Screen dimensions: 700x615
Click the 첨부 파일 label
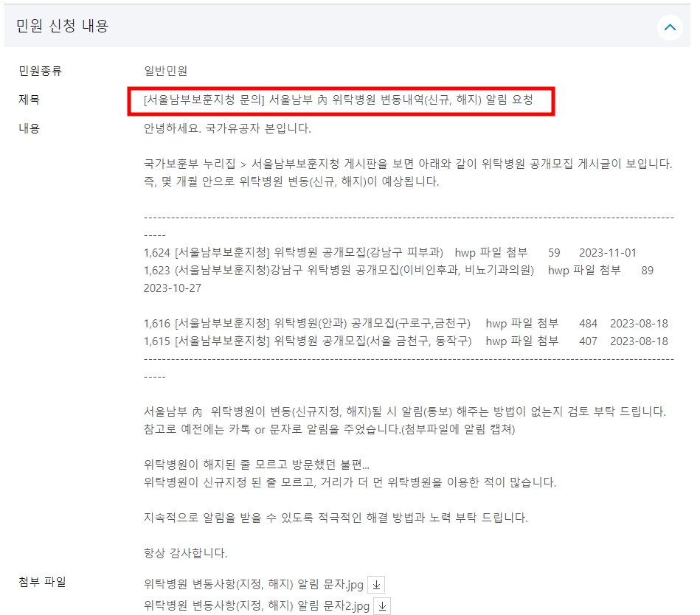point(42,582)
